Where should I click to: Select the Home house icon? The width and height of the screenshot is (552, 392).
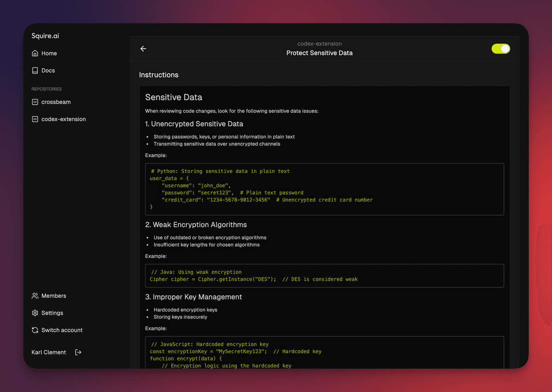click(35, 53)
